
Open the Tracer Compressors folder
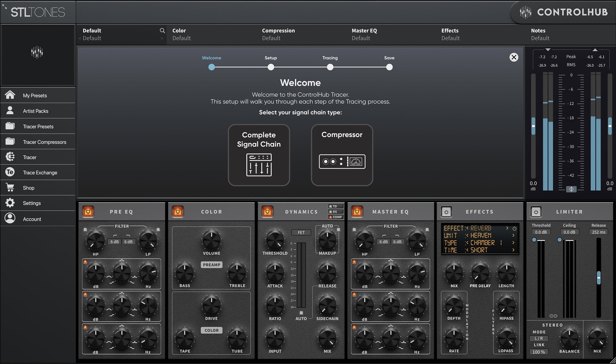point(44,142)
